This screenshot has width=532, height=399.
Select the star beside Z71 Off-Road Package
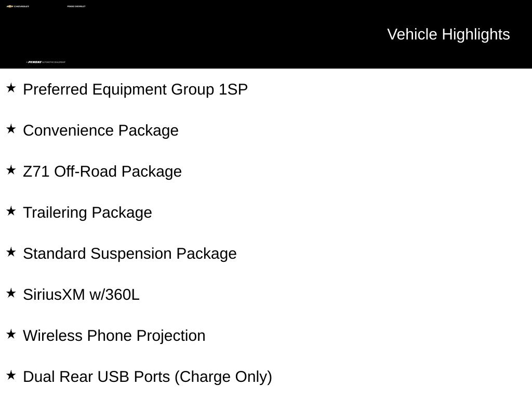11,170
